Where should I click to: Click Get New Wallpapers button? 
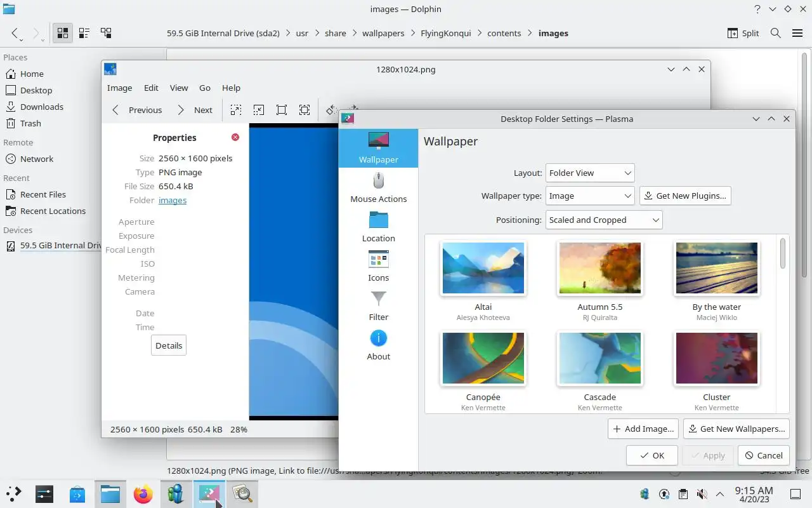point(737,429)
